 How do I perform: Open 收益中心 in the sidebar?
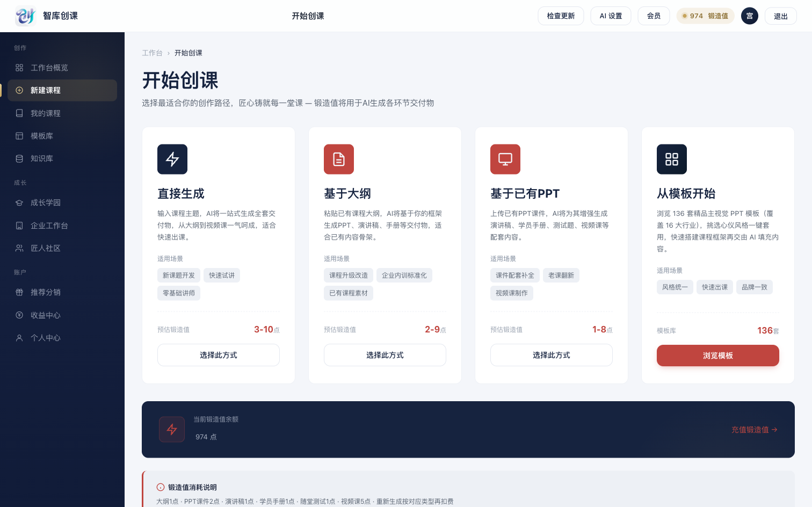point(62,315)
